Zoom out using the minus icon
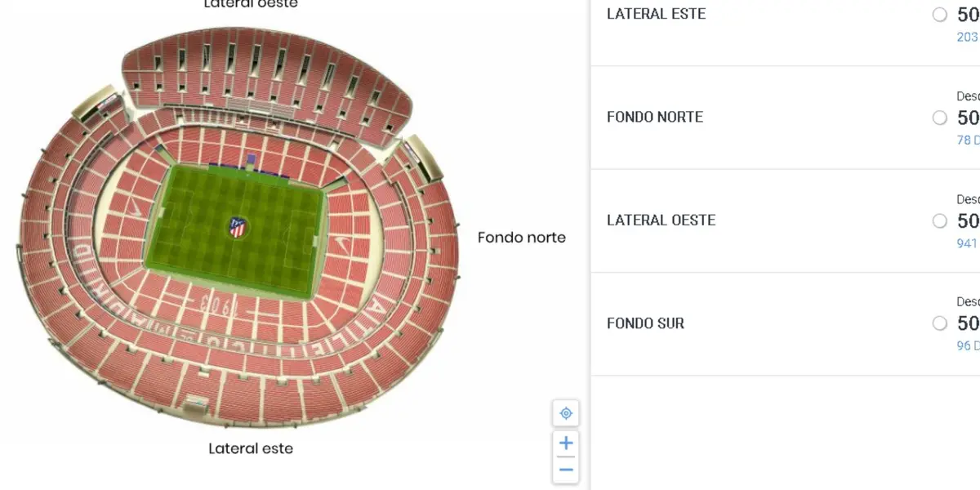980x490 pixels. tap(566, 469)
